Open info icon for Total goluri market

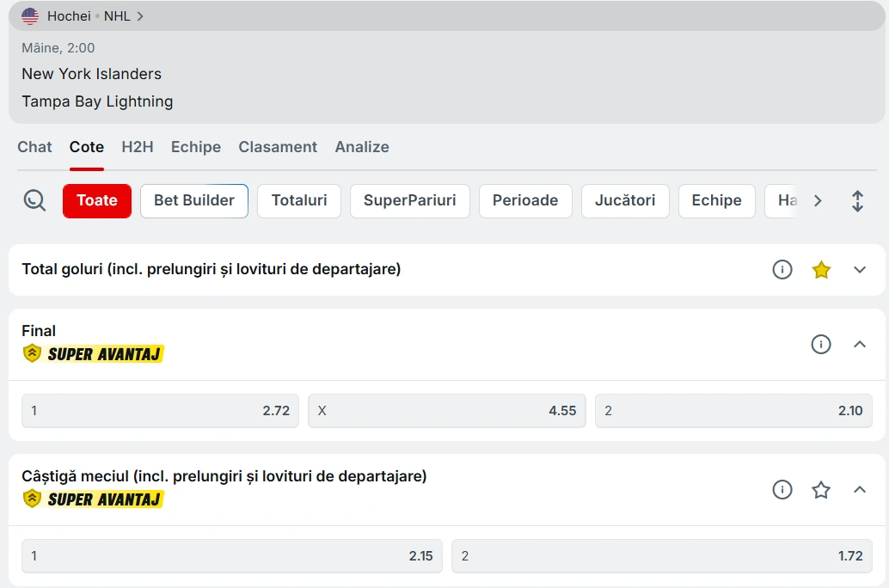click(x=782, y=270)
